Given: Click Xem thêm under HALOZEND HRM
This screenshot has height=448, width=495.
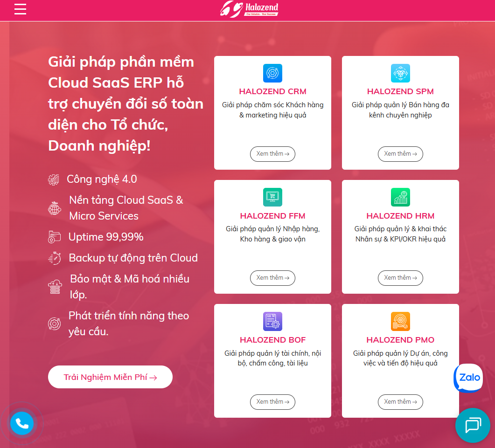Looking at the screenshot, I should (400, 278).
